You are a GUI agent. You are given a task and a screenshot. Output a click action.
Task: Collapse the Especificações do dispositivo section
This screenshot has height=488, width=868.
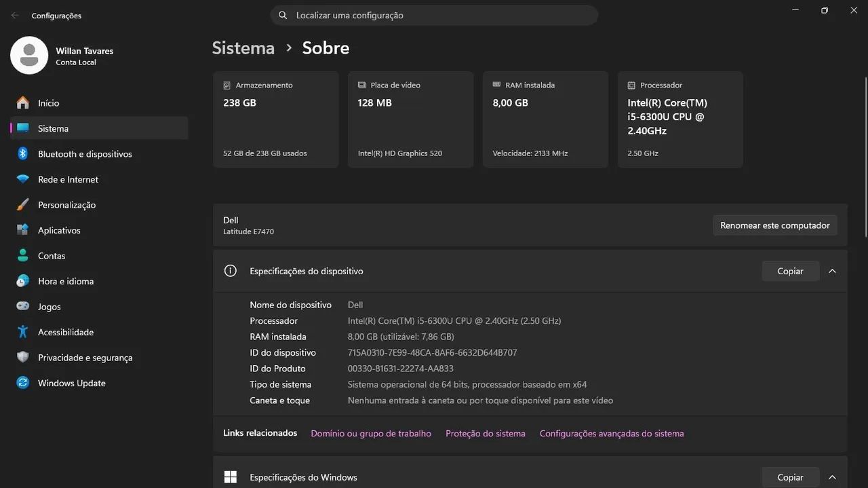[x=832, y=271]
